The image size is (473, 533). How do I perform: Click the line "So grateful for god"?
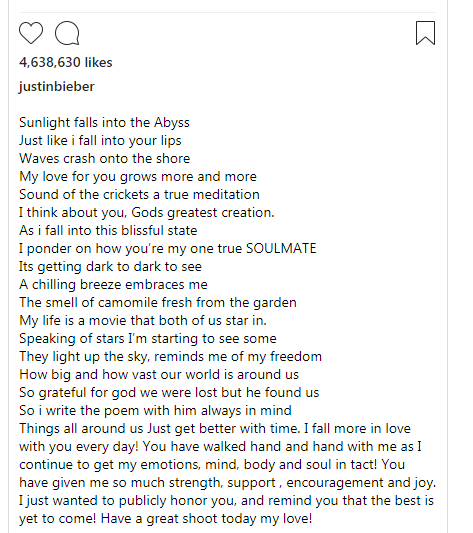coord(169,393)
